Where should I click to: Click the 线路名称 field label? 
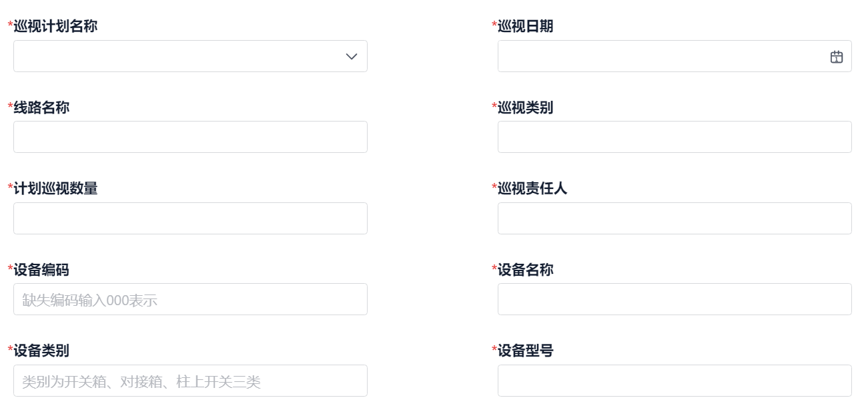pyautogui.click(x=41, y=108)
